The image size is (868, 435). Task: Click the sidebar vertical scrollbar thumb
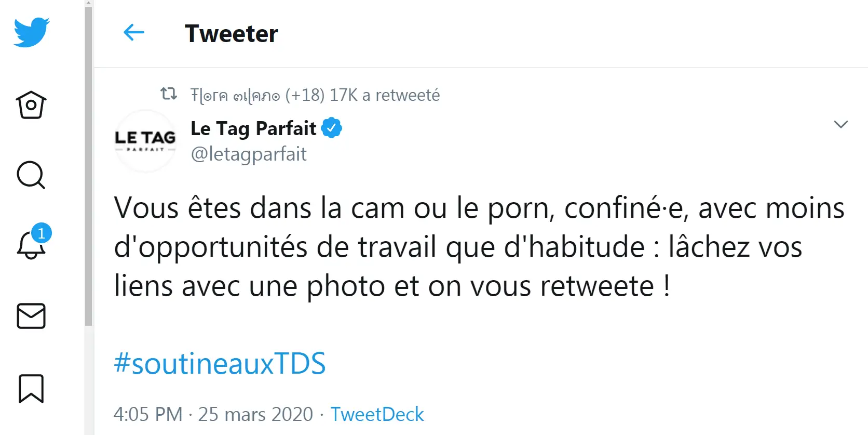88,166
